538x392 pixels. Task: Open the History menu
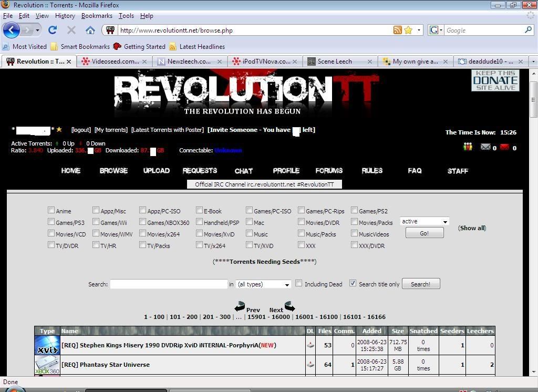tap(65, 16)
